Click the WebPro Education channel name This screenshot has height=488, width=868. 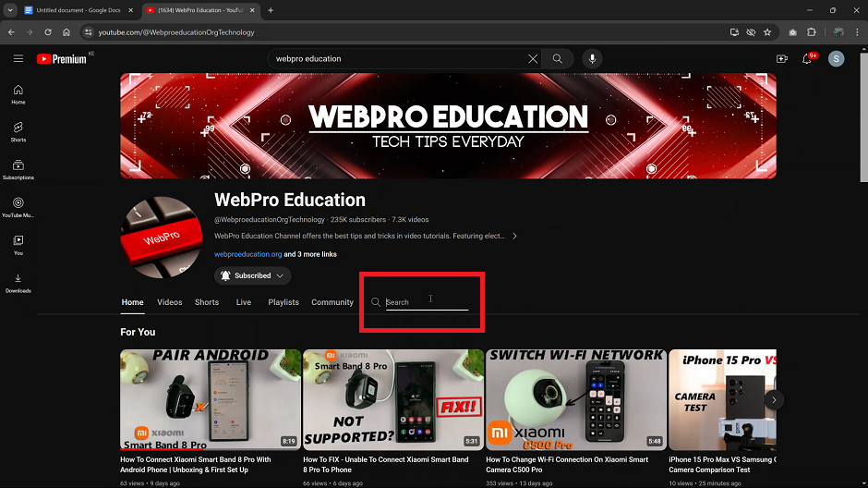pyautogui.click(x=290, y=200)
